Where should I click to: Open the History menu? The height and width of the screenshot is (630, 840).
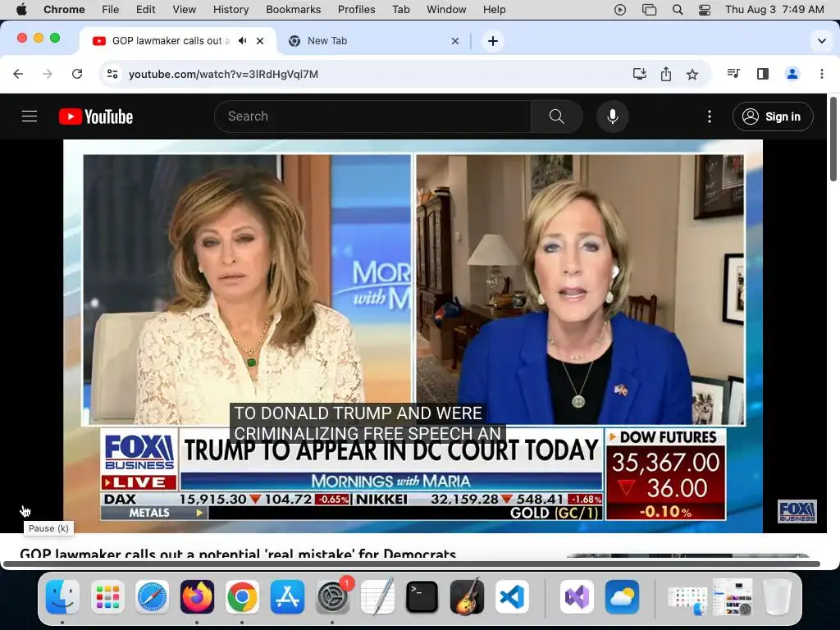pos(231,9)
